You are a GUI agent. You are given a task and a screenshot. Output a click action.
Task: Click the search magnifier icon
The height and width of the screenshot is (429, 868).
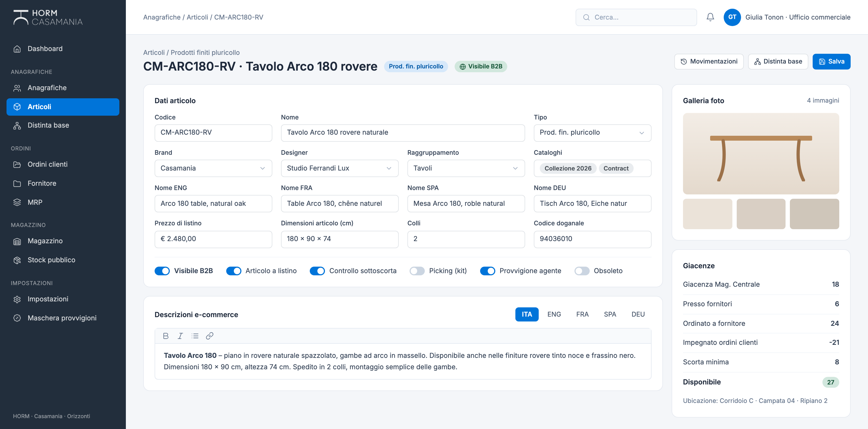pos(586,18)
